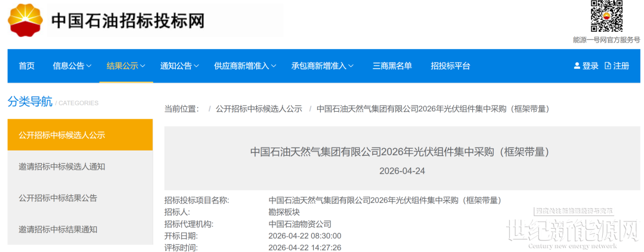Expand the 信息公告 dropdown
This screenshot has height=252, width=644.
[72, 66]
